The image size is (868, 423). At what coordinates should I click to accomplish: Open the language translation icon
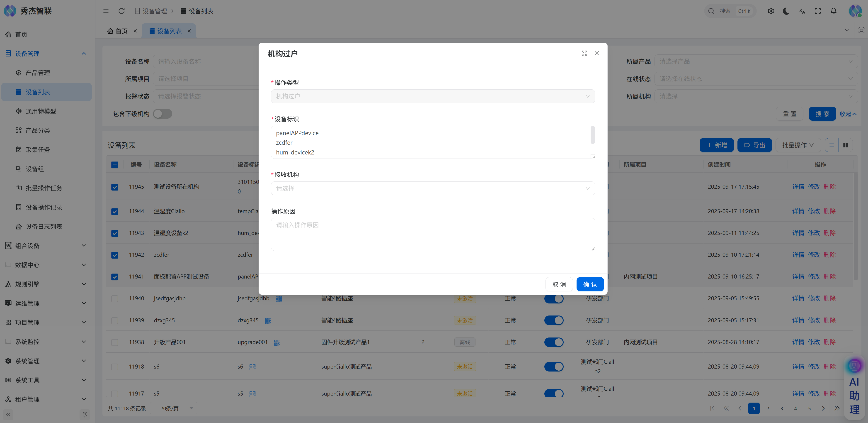coord(802,11)
